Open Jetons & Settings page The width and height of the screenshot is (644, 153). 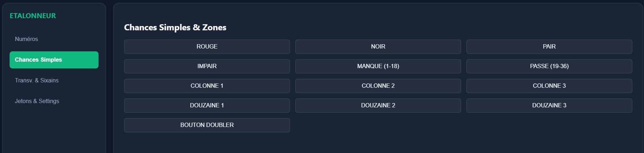[x=37, y=101]
